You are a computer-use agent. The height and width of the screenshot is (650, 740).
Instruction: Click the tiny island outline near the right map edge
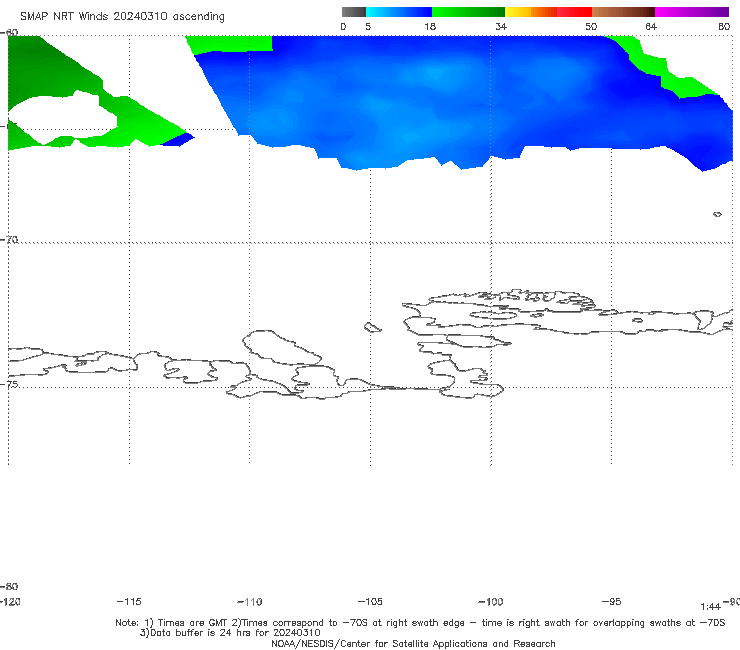click(x=717, y=214)
